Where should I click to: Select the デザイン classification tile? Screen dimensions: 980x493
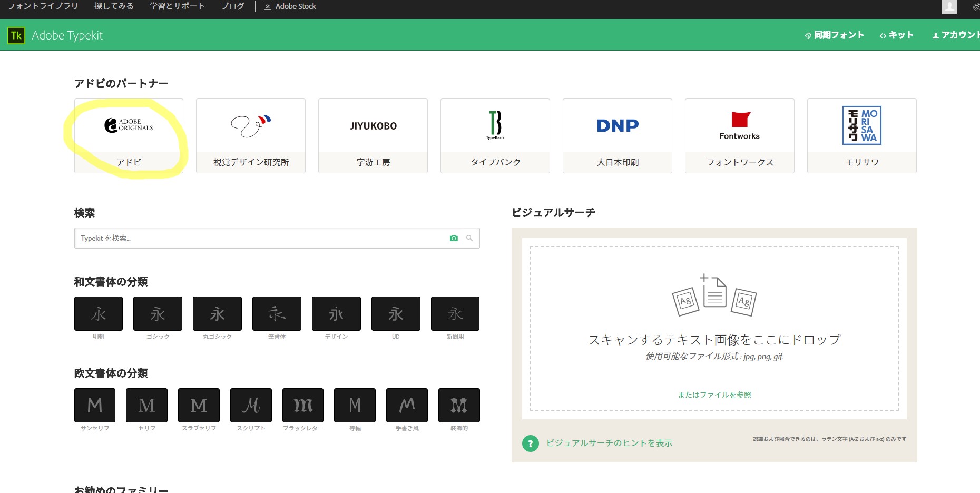(336, 313)
